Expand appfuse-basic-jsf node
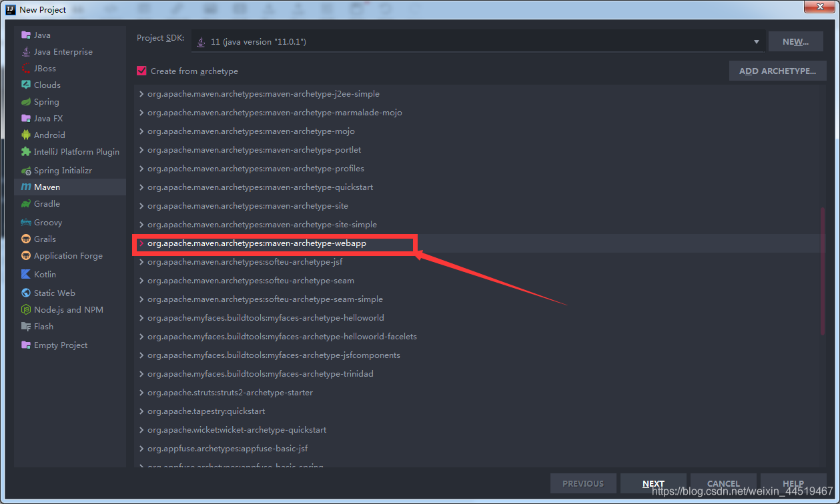840x504 pixels. click(141, 449)
